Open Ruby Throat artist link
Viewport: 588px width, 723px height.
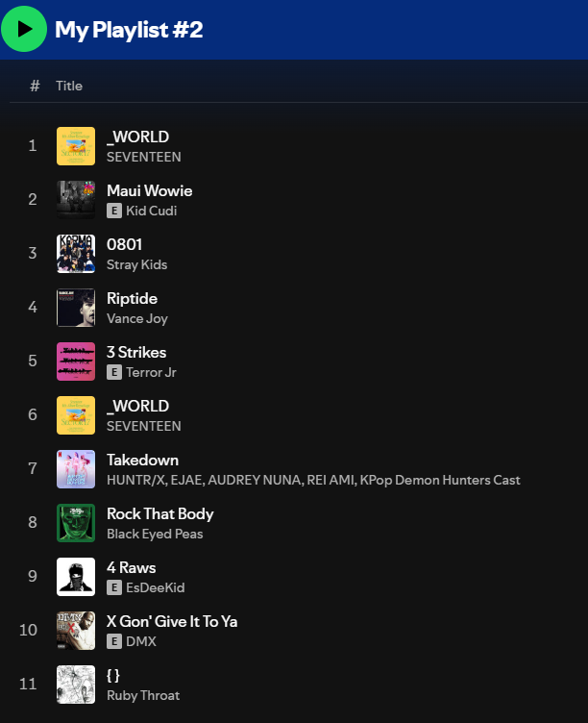point(143,696)
